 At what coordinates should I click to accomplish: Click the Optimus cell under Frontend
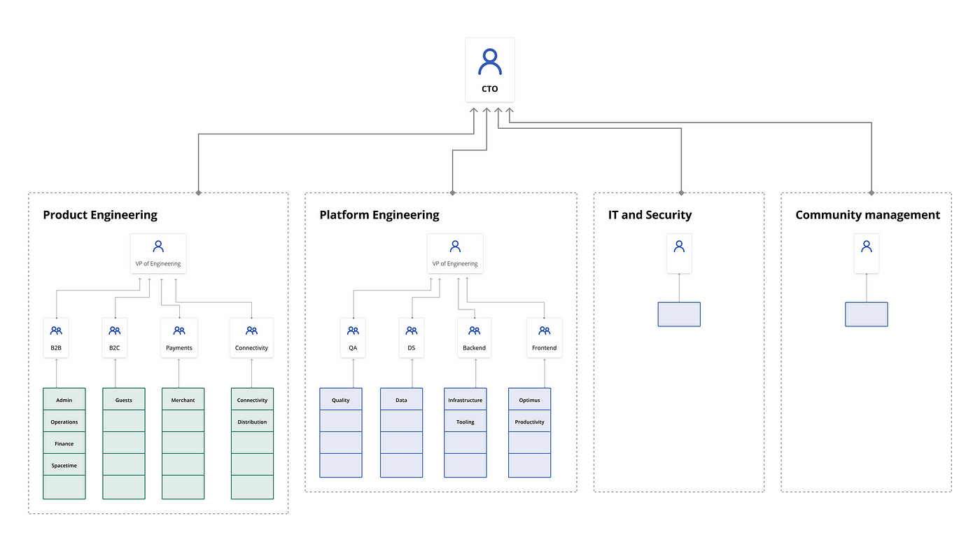coord(530,400)
